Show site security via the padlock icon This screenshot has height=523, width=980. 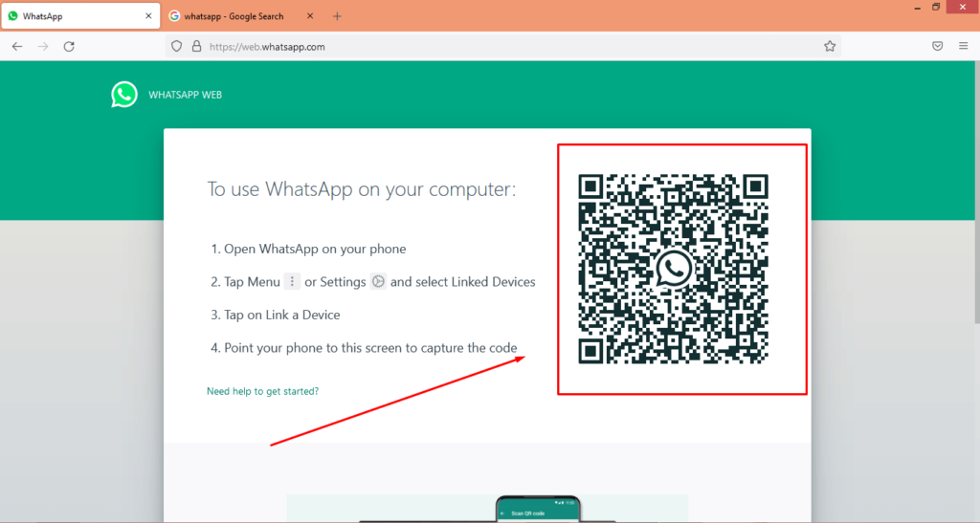(196, 46)
